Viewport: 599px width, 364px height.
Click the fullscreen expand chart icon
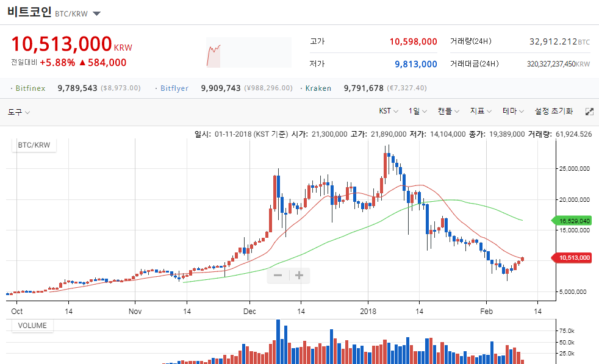(x=589, y=112)
